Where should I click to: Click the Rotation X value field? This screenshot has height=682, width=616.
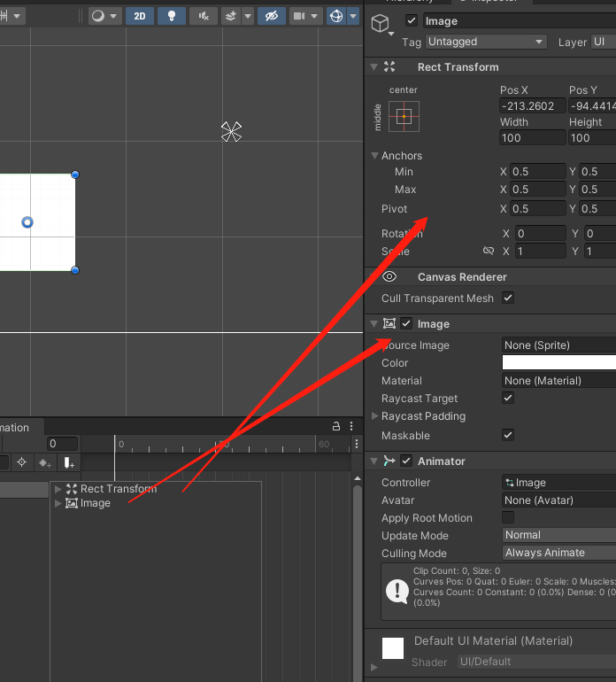pos(541,234)
